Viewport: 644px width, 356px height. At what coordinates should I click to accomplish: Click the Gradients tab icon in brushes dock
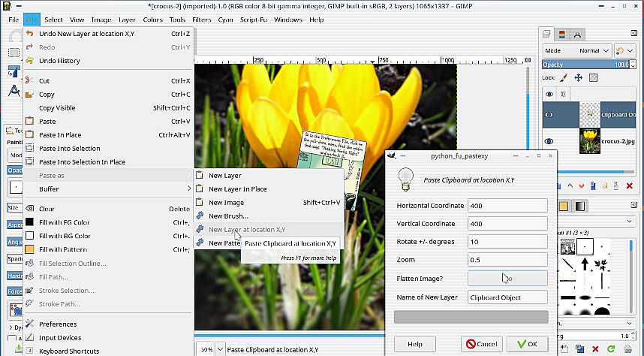click(581, 207)
